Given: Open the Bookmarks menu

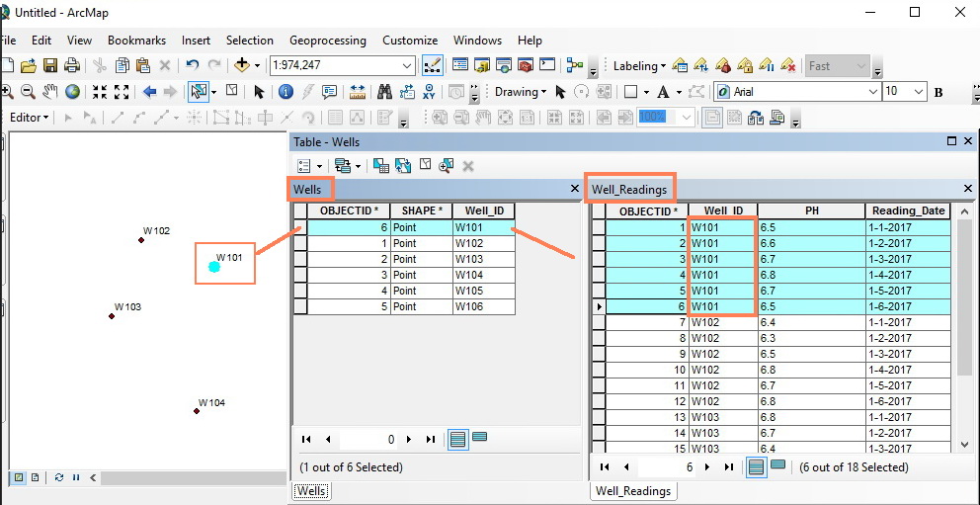Looking at the screenshot, I should click(137, 40).
